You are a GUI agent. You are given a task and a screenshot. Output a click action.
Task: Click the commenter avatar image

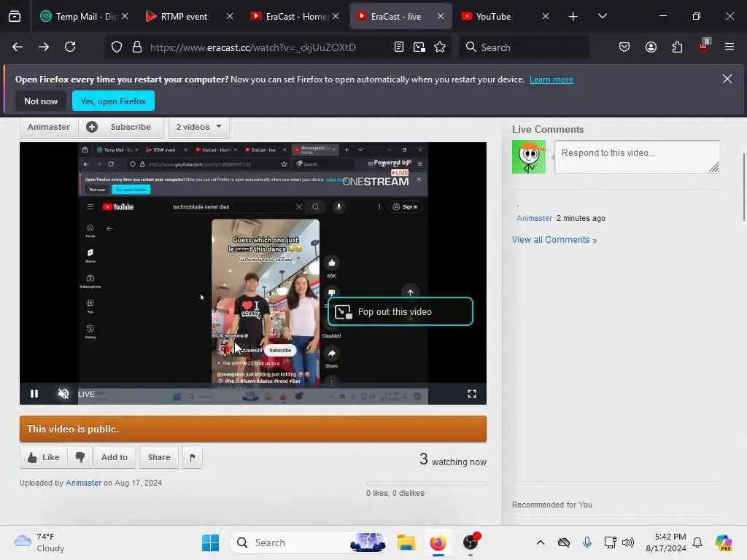click(529, 157)
